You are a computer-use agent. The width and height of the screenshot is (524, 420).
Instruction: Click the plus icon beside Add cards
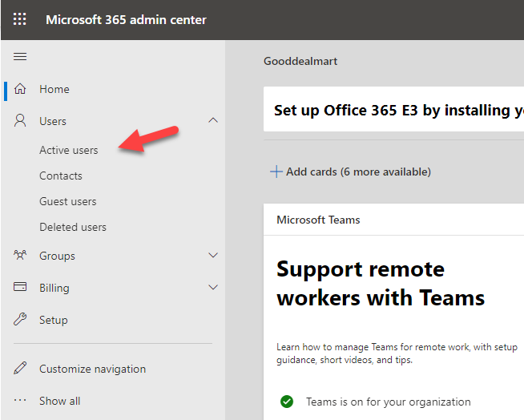pyautogui.click(x=276, y=172)
